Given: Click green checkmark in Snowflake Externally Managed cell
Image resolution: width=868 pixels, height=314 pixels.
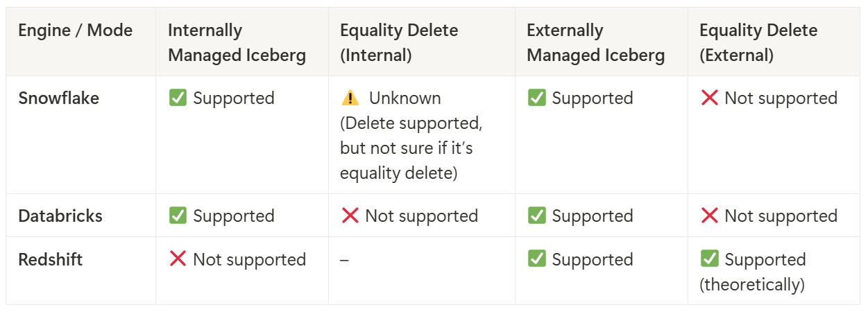Looking at the screenshot, I should click(x=536, y=98).
